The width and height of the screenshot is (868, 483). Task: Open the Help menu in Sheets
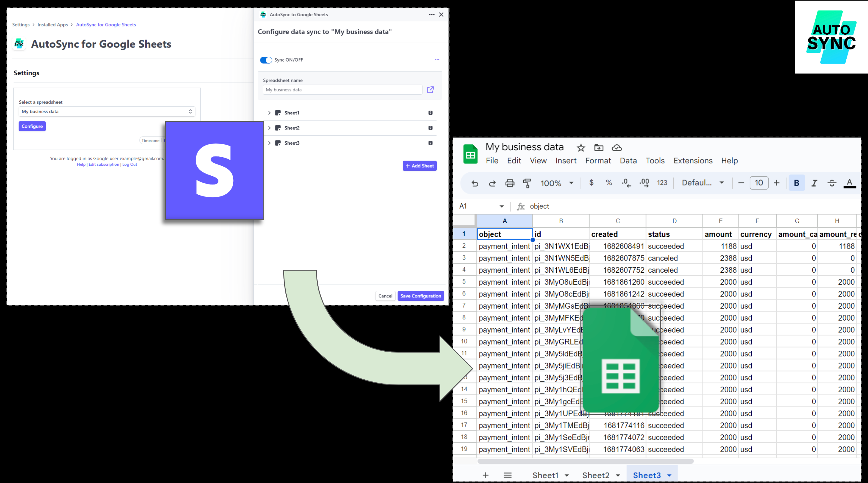pos(729,161)
